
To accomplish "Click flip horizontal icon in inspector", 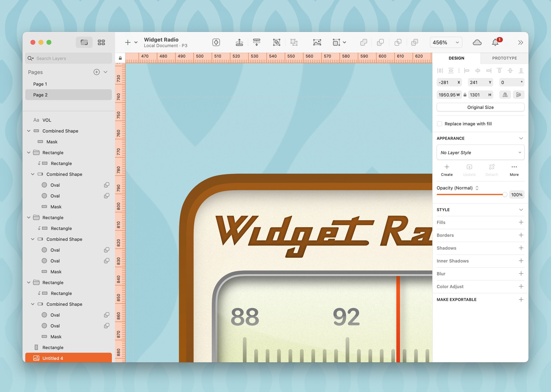I will (505, 95).
